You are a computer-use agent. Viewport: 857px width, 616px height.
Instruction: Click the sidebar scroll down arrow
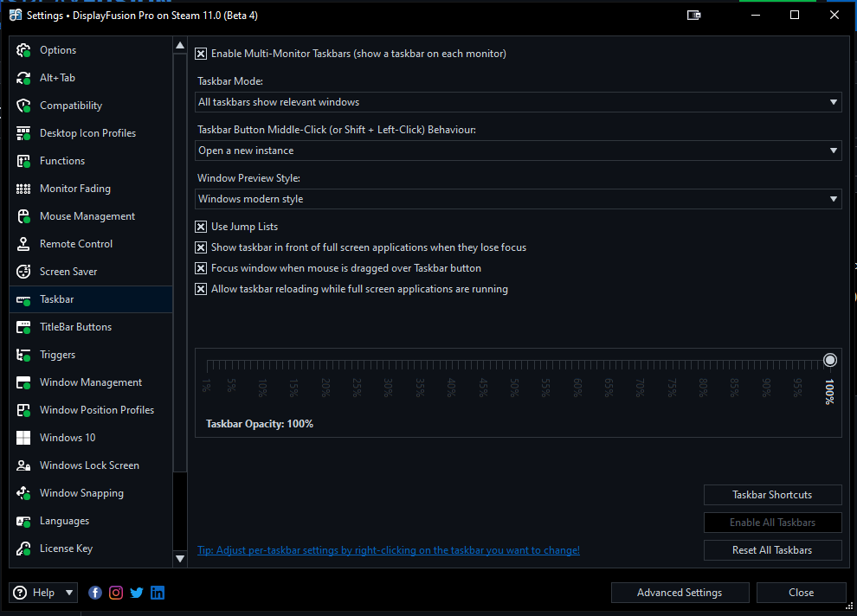tap(180, 559)
